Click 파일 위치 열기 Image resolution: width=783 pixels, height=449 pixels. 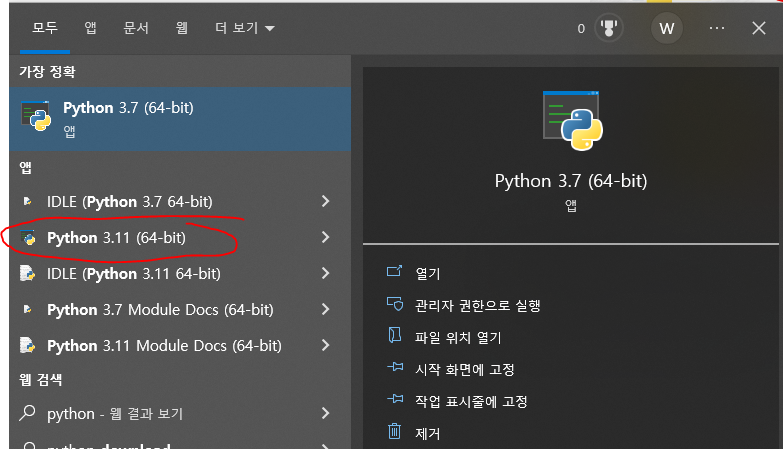tap(458, 338)
